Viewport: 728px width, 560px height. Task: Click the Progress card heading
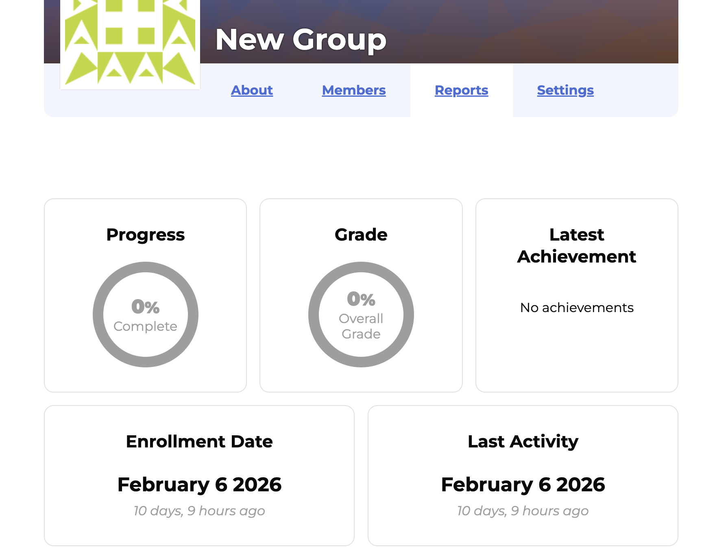145,235
